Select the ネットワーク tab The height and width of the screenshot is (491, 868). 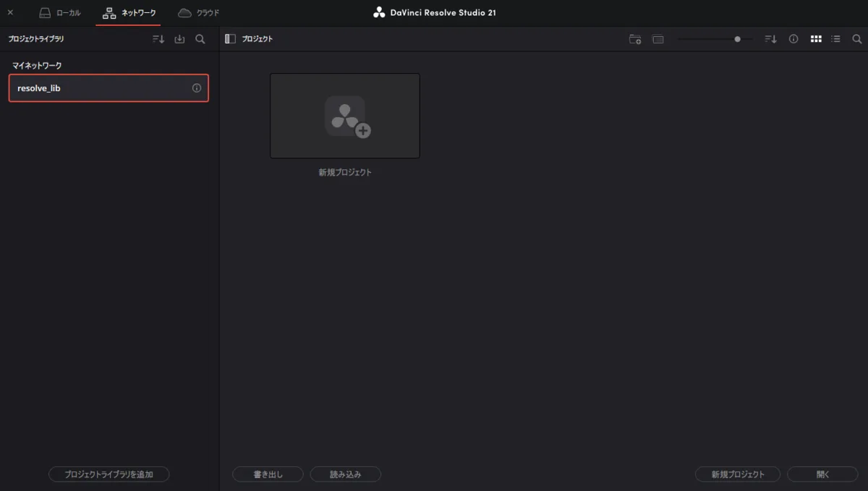click(129, 13)
